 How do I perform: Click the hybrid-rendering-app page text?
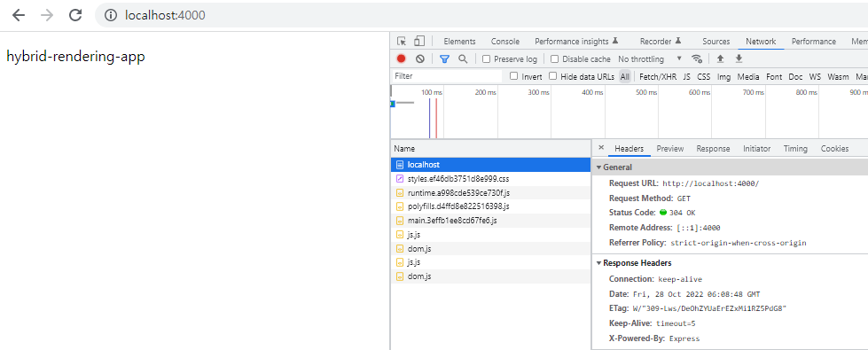click(x=76, y=57)
